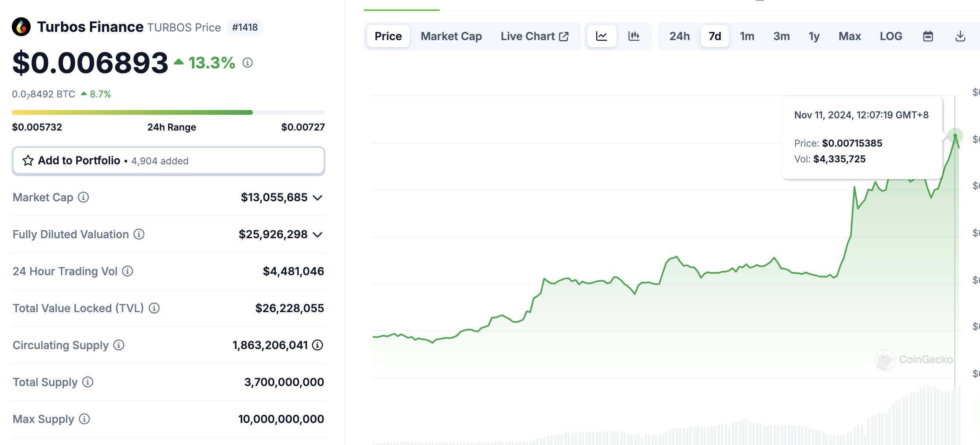Open calendar date range picker
Screen dimensions: 980x445
click(x=928, y=36)
